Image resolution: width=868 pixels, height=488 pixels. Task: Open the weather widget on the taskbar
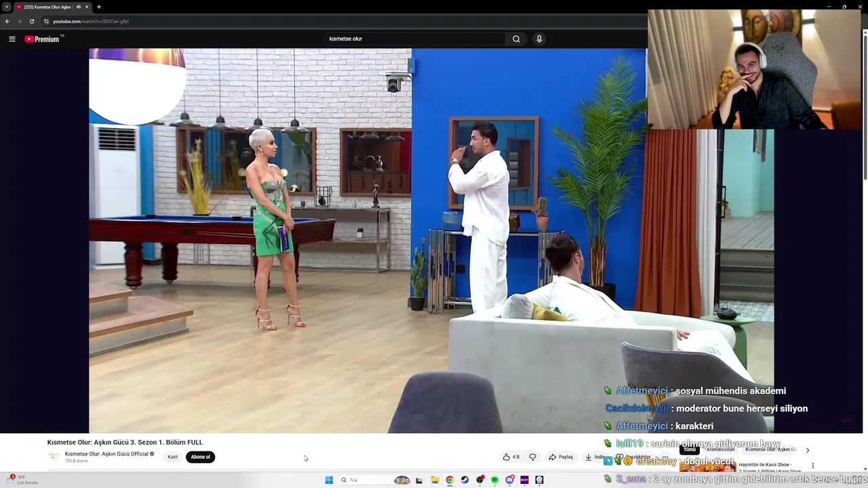pos(22,480)
